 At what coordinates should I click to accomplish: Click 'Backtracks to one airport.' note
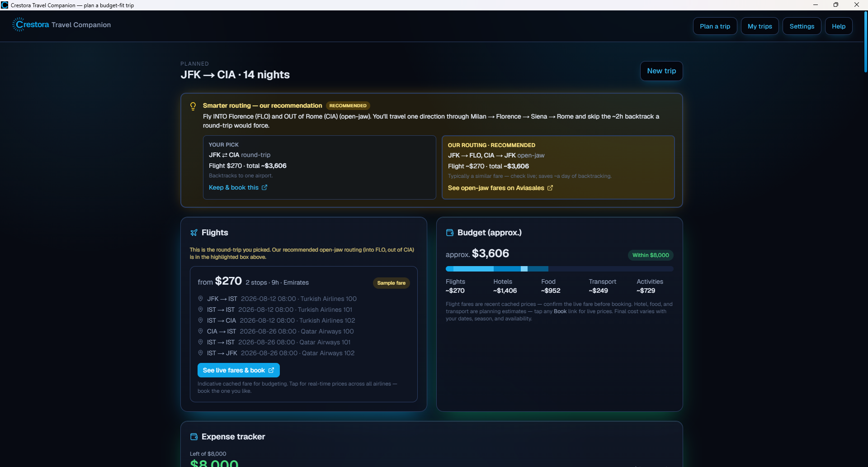tap(241, 176)
